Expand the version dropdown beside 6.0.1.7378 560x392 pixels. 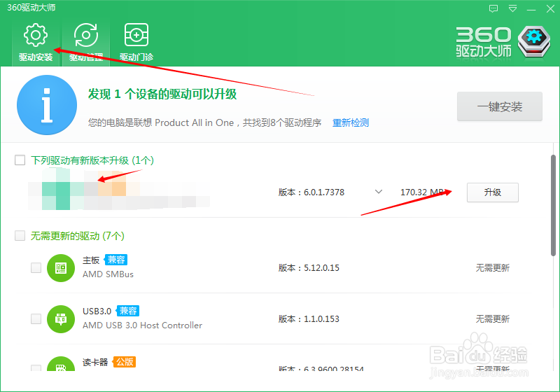click(379, 192)
